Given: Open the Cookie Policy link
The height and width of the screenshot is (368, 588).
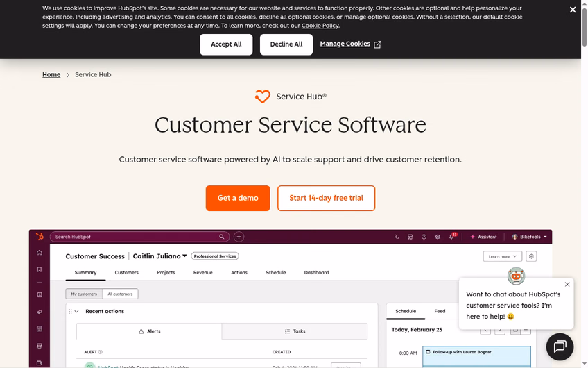Looking at the screenshot, I should (x=320, y=26).
